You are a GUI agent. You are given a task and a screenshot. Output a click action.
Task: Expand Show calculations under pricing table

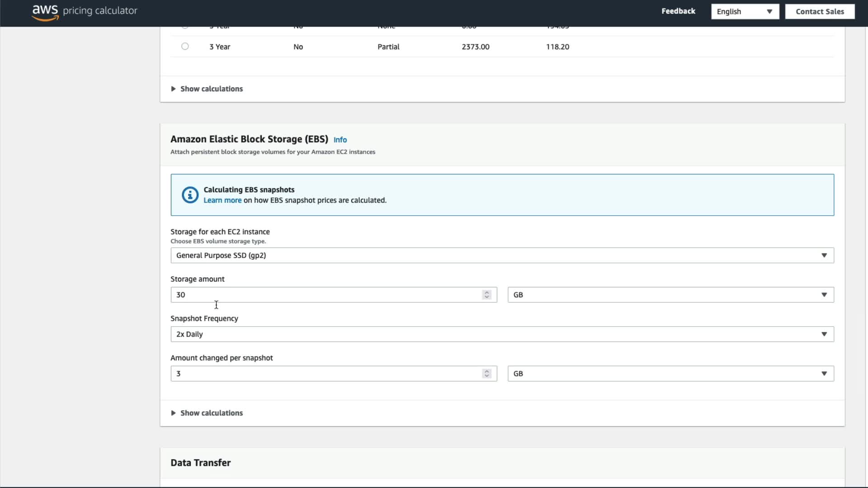click(211, 89)
